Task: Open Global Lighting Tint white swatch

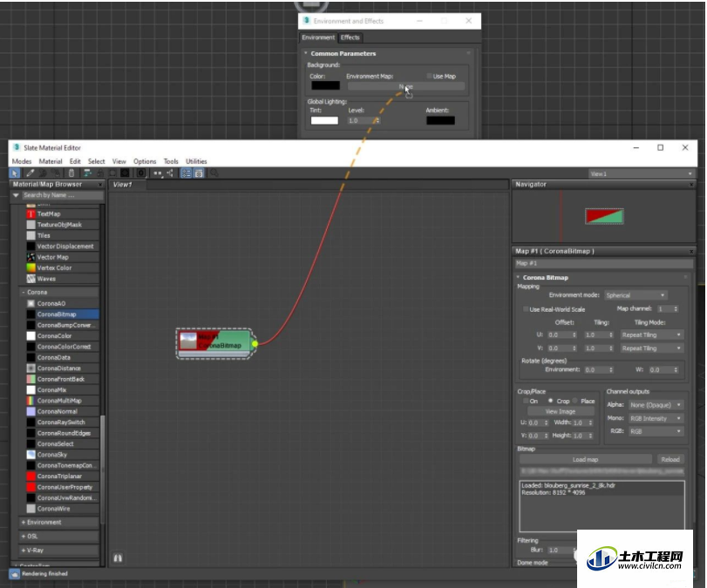Action: [324, 120]
